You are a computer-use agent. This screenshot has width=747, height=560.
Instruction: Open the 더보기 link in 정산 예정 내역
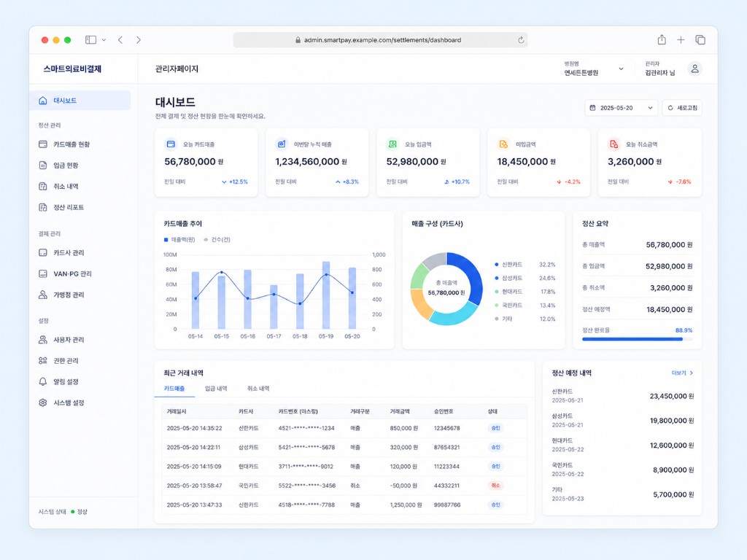tap(682, 373)
